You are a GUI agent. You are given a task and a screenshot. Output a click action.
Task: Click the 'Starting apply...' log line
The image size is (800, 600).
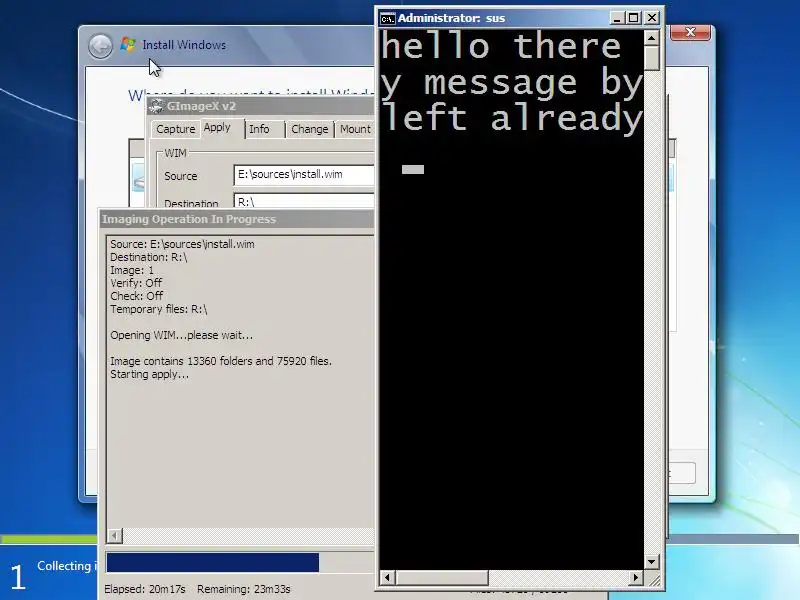point(149,374)
